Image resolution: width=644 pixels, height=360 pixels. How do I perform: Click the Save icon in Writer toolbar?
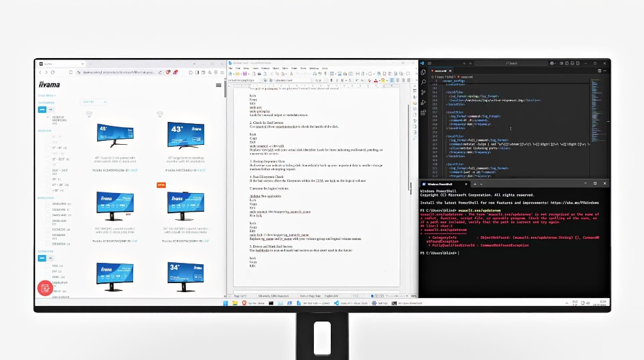pos(245,74)
